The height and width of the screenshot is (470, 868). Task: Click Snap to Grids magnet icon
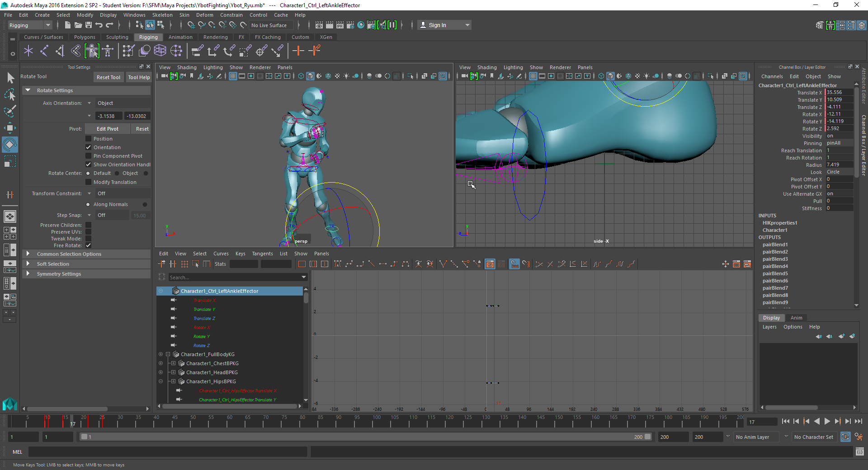(191, 25)
